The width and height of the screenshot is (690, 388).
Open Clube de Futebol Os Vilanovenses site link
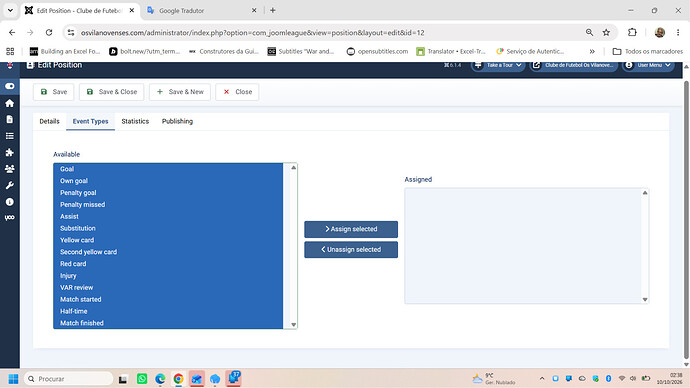tap(573, 65)
